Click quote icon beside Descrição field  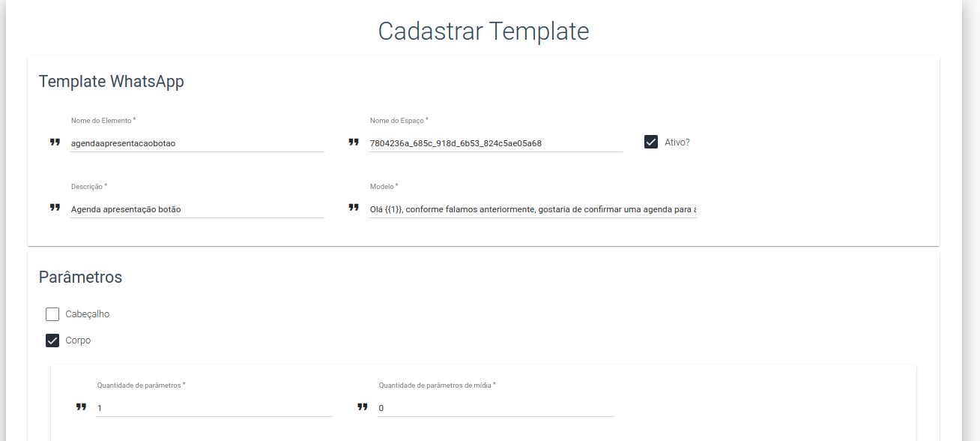[x=55, y=208]
